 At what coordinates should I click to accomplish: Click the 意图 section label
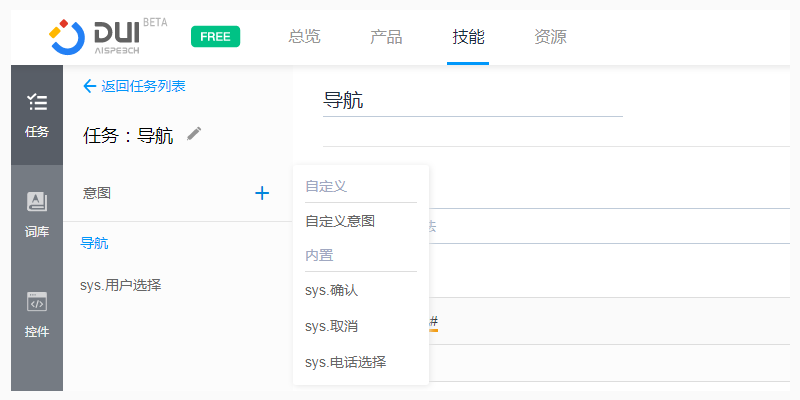click(x=96, y=193)
